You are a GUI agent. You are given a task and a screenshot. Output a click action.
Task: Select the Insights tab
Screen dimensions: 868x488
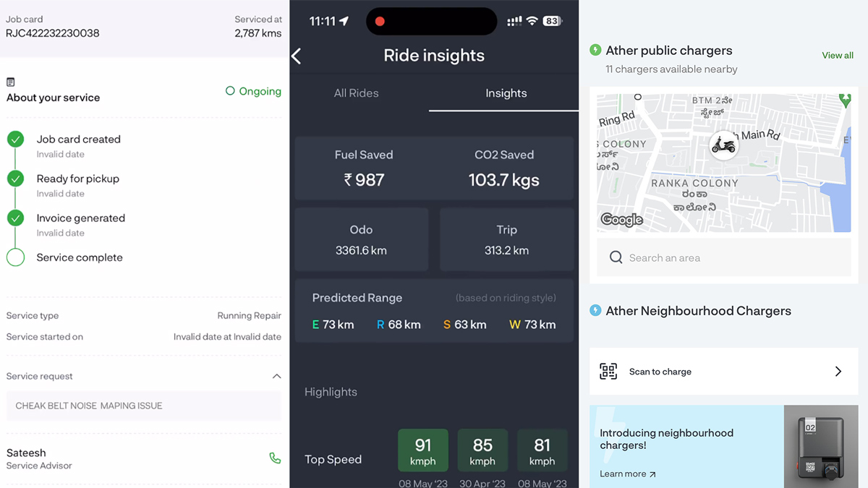(x=506, y=93)
